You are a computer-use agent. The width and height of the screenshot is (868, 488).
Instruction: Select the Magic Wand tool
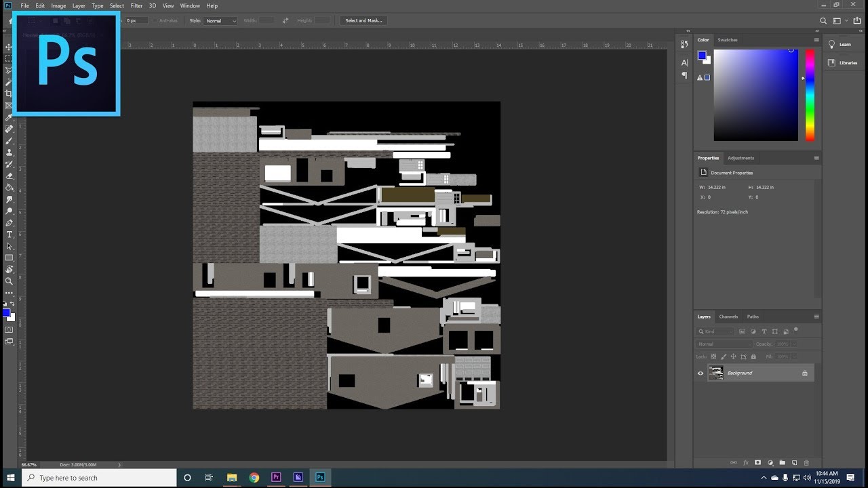[x=9, y=82]
